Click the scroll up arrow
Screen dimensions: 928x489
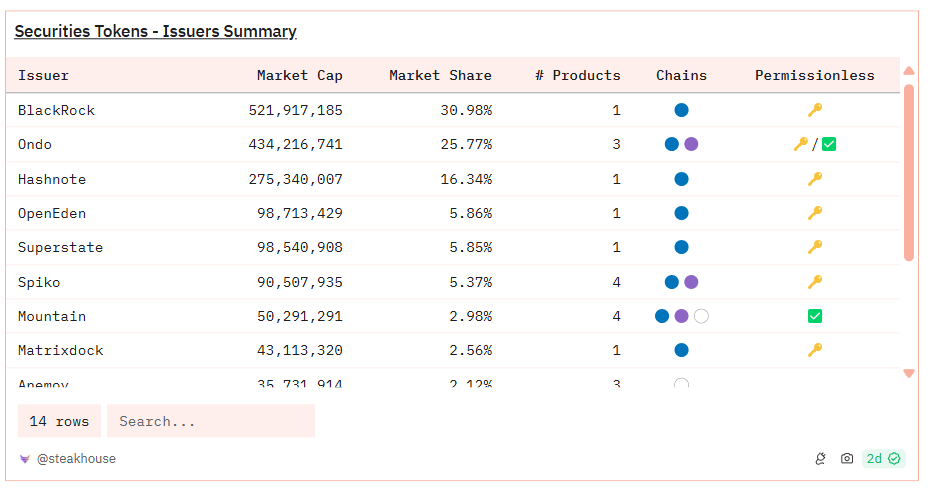909,71
